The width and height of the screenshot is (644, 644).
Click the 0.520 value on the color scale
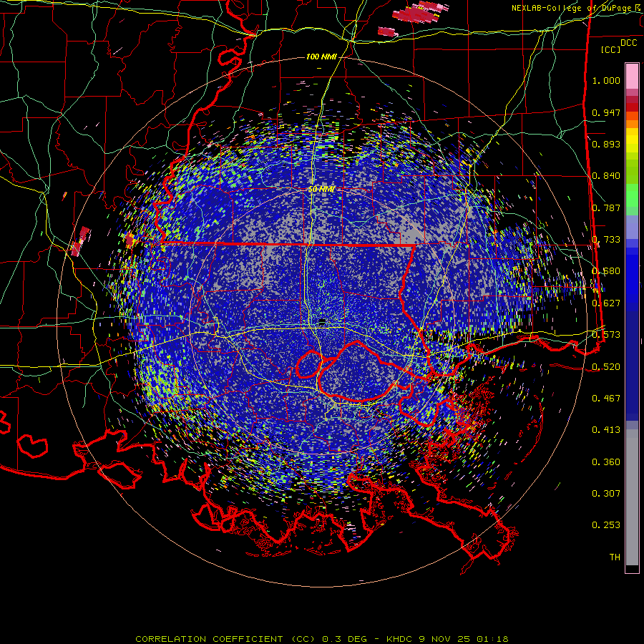[x=606, y=367]
